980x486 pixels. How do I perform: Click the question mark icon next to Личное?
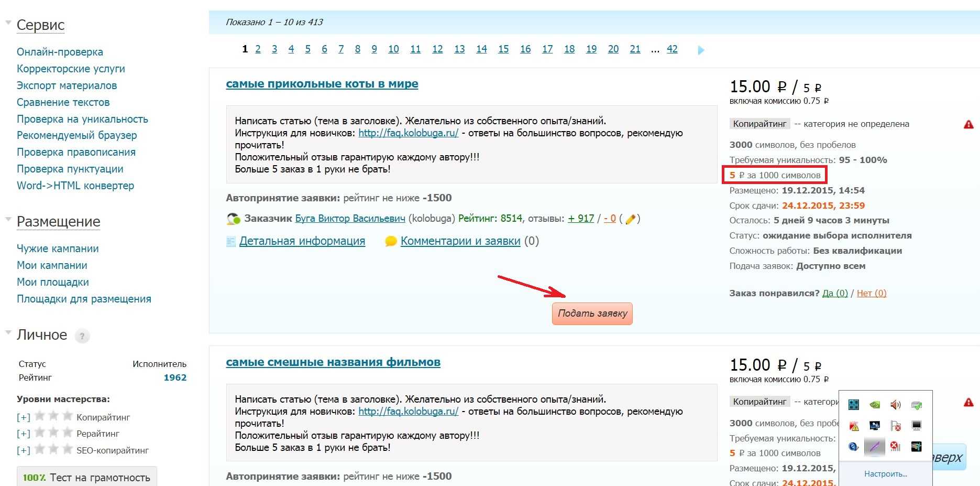tap(82, 336)
